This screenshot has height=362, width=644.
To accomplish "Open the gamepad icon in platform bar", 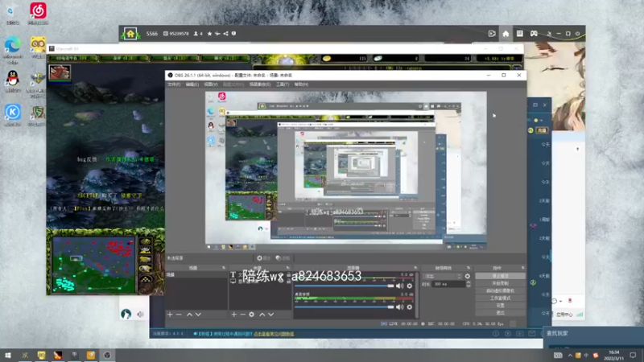I will pos(534,34).
